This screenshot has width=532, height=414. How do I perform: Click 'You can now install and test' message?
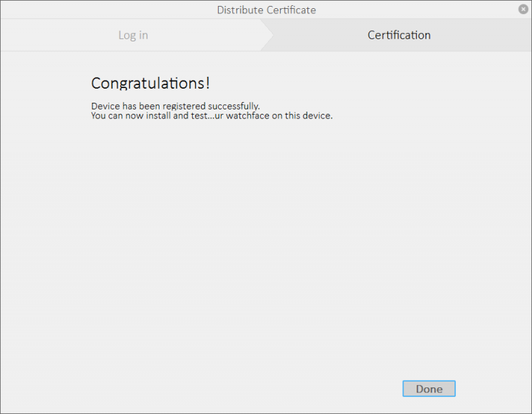(212, 116)
